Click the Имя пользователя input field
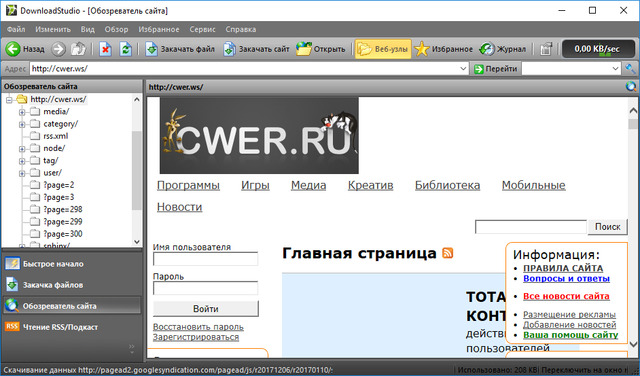This screenshot has height=376, width=640. tap(205, 259)
